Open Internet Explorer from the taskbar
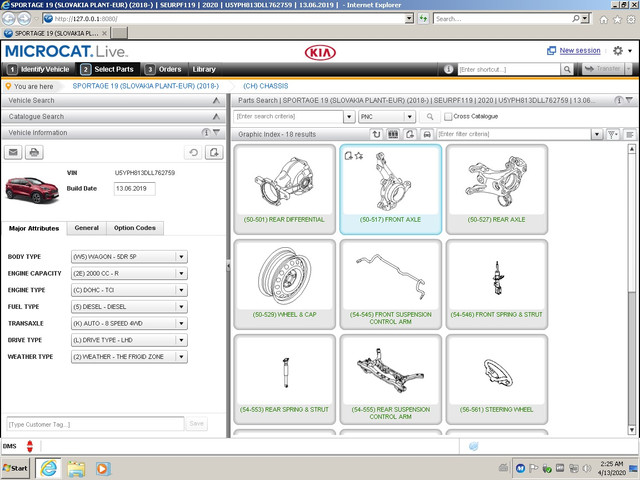This screenshot has height=480, width=640. click(48, 468)
